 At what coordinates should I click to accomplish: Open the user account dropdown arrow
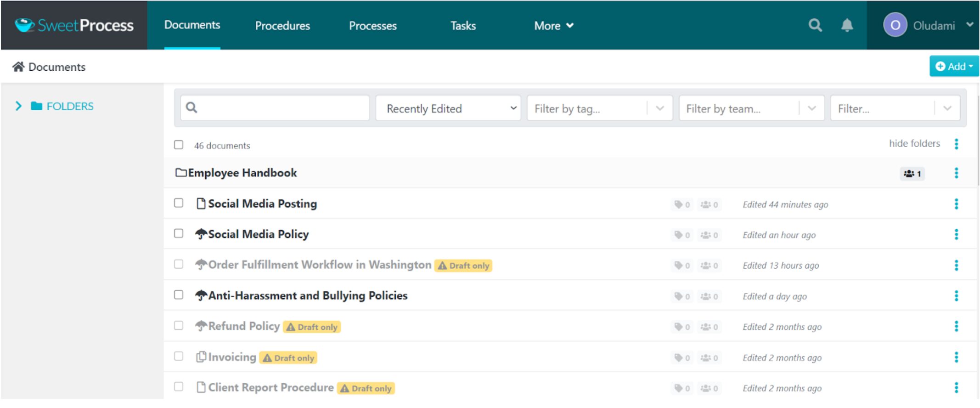click(969, 25)
